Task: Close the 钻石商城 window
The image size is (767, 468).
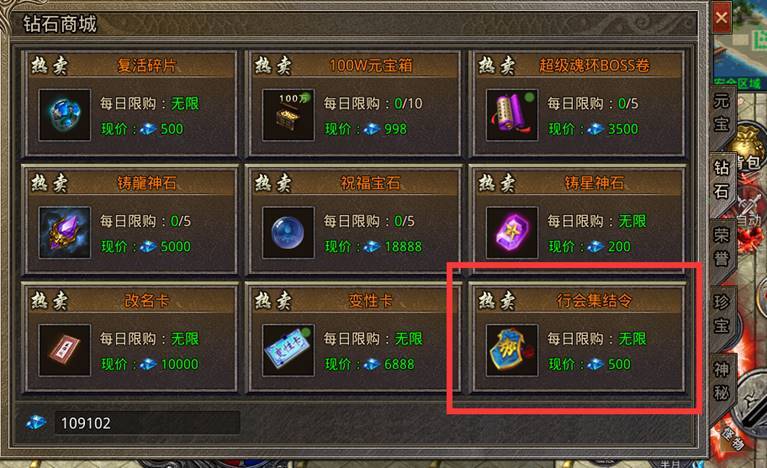Action: coord(722,18)
